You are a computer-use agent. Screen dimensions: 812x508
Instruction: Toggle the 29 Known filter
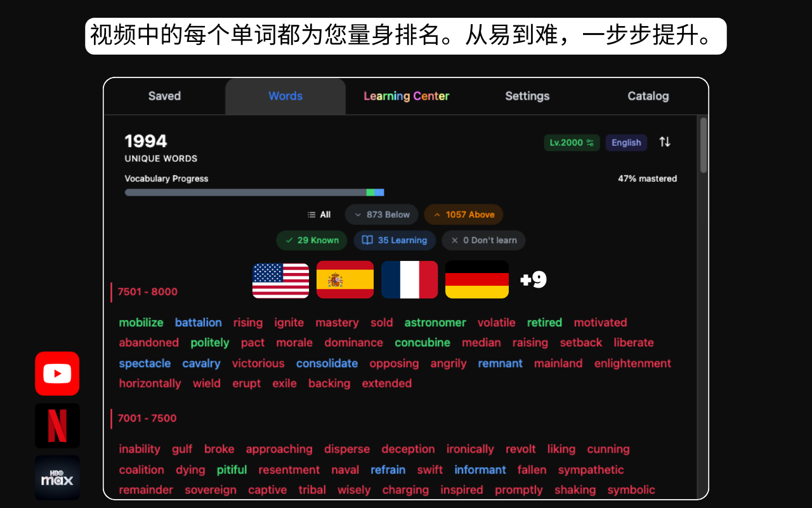coord(311,240)
